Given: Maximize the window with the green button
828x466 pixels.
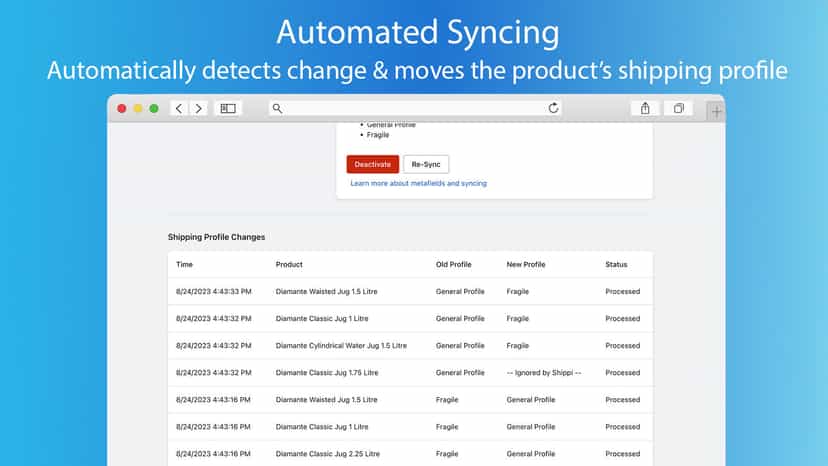Looking at the screenshot, I should pos(154,108).
